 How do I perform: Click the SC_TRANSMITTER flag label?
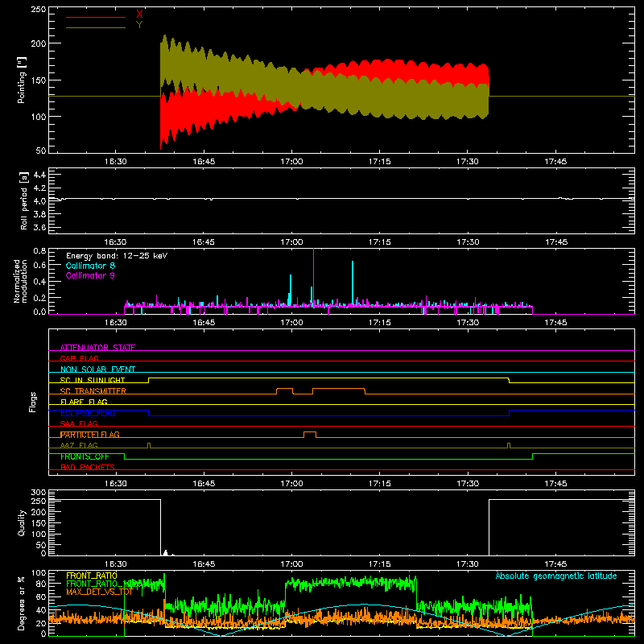tap(93, 390)
